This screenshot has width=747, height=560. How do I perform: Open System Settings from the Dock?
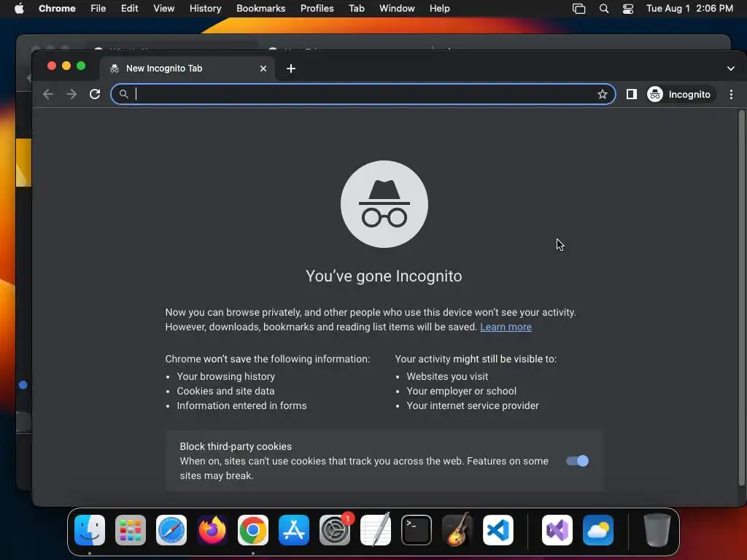coord(335,530)
